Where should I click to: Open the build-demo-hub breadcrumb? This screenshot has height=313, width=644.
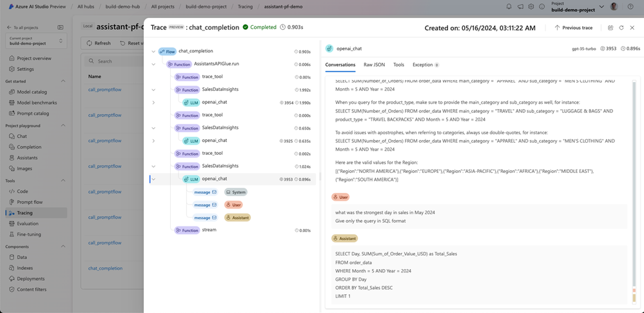(x=122, y=6)
